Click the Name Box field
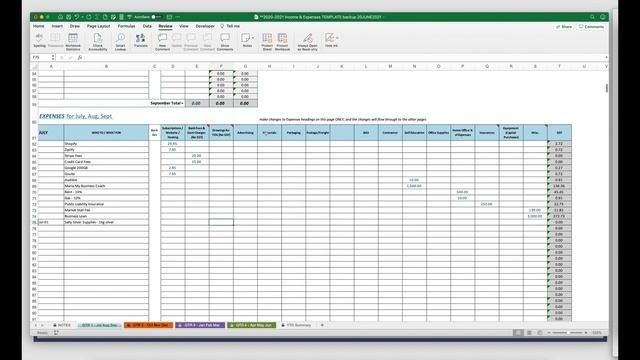 tap(42, 58)
